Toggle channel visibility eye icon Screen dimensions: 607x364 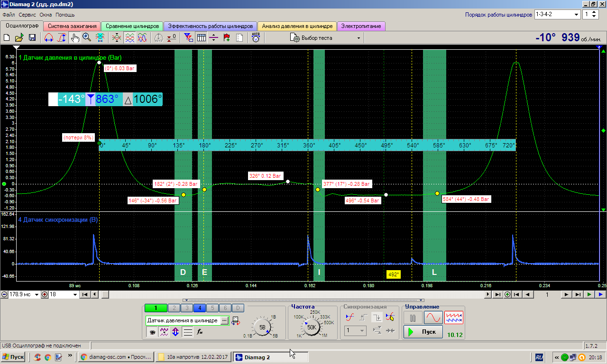[x=152, y=332]
